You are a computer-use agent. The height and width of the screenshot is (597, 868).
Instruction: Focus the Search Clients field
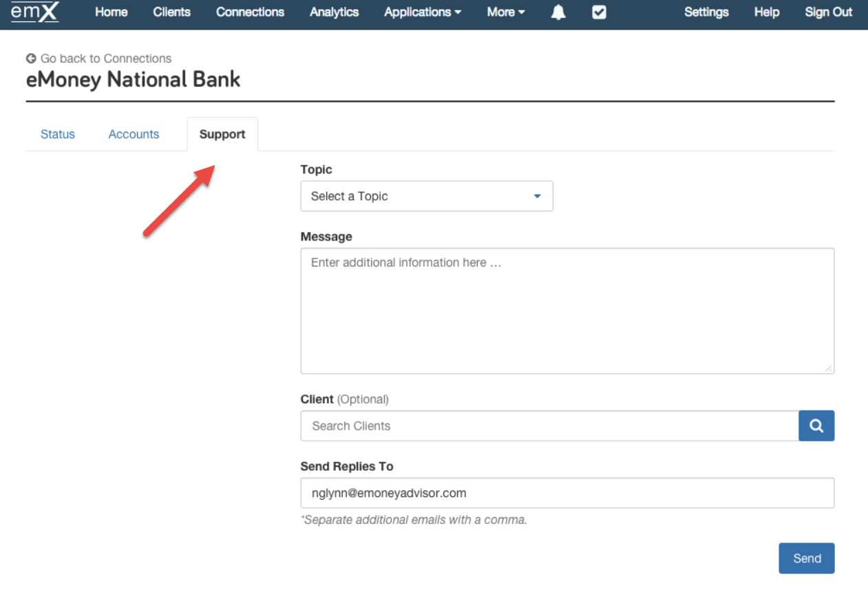point(549,426)
